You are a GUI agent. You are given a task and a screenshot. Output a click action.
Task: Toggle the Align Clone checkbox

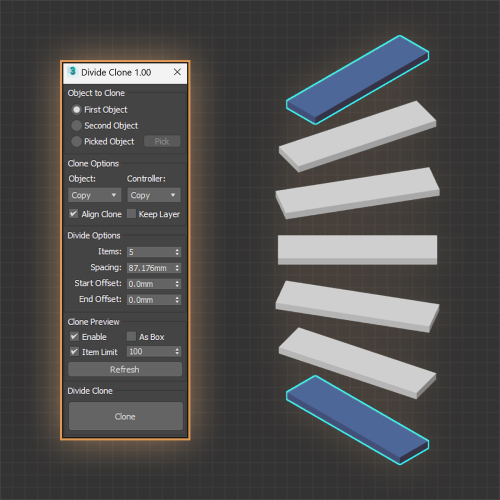click(73, 213)
